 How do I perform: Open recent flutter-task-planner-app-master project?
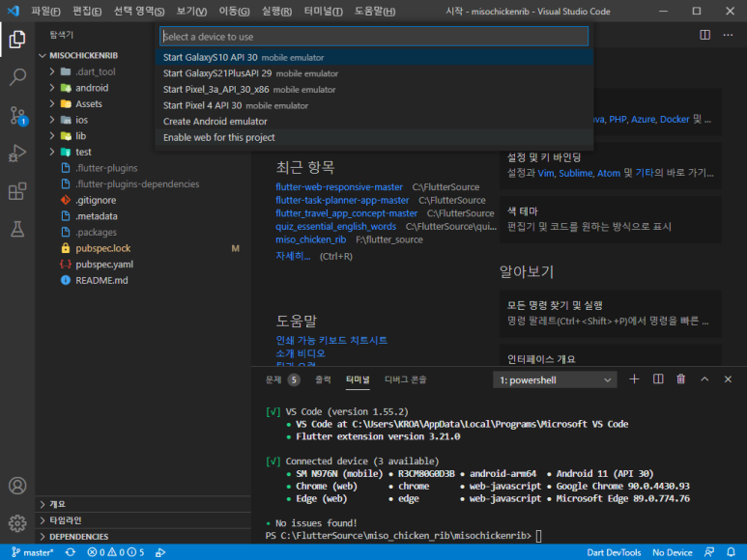(342, 200)
